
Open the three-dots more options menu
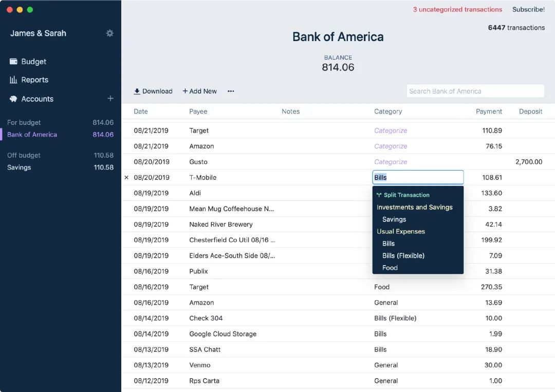(231, 91)
